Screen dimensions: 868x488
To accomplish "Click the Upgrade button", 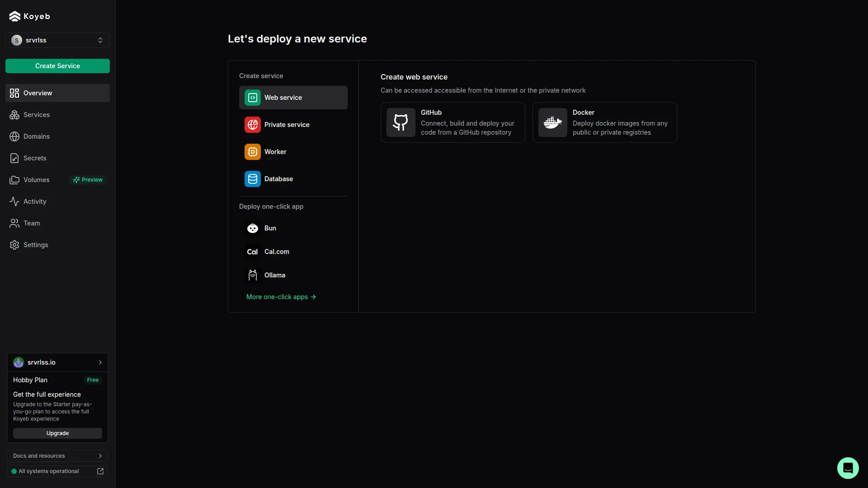I will click(57, 433).
